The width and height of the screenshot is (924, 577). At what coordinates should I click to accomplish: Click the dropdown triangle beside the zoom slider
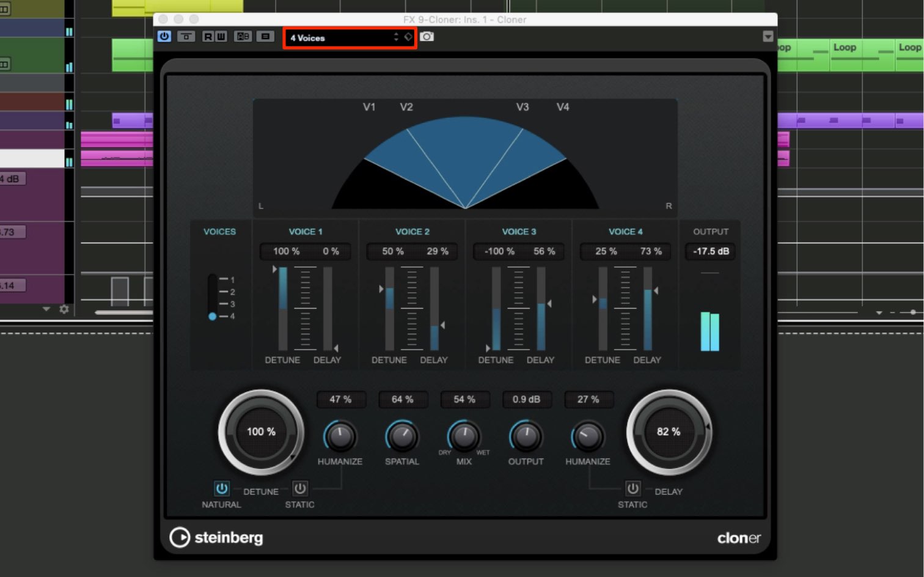tap(879, 312)
